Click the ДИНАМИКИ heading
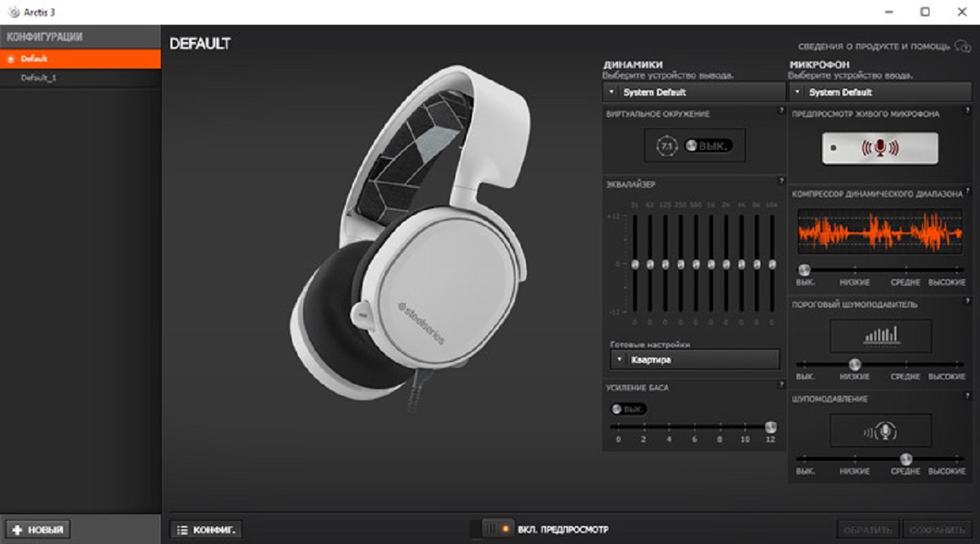980x544 pixels. click(x=633, y=65)
